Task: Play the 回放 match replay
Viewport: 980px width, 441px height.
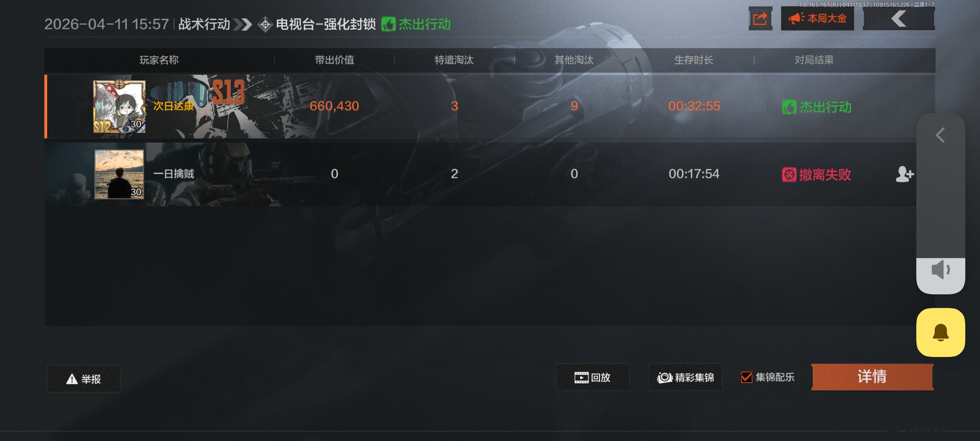Action: tap(592, 377)
